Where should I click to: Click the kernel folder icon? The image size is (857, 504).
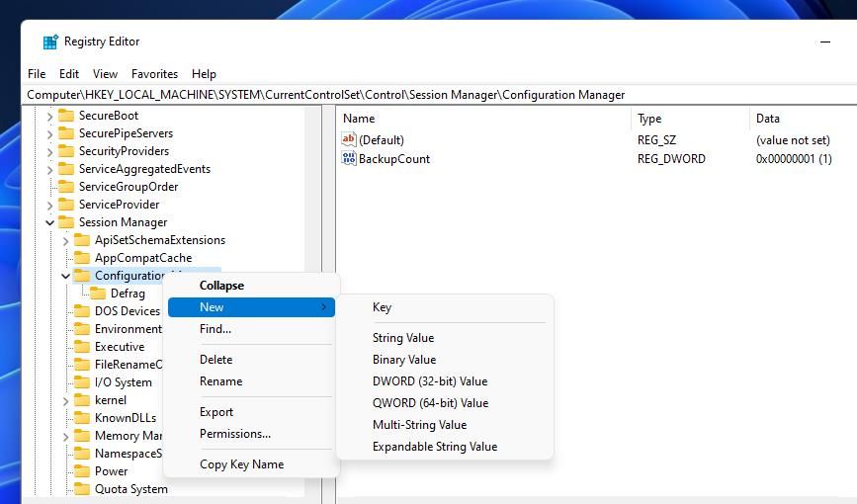pyautogui.click(x=82, y=400)
